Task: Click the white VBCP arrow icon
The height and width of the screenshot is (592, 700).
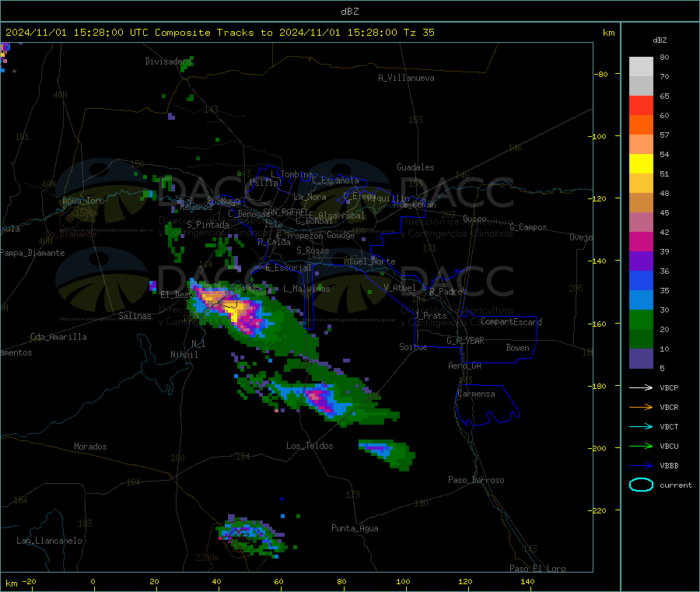Action: 641,387
